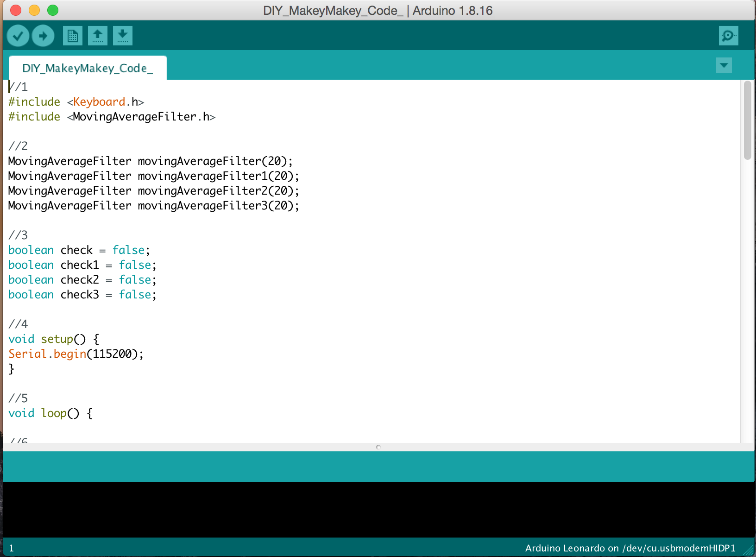Image resolution: width=756 pixels, height=557 pixels.
Task: Select the 'boolean check = false;' line
Action: click(79, 250)
